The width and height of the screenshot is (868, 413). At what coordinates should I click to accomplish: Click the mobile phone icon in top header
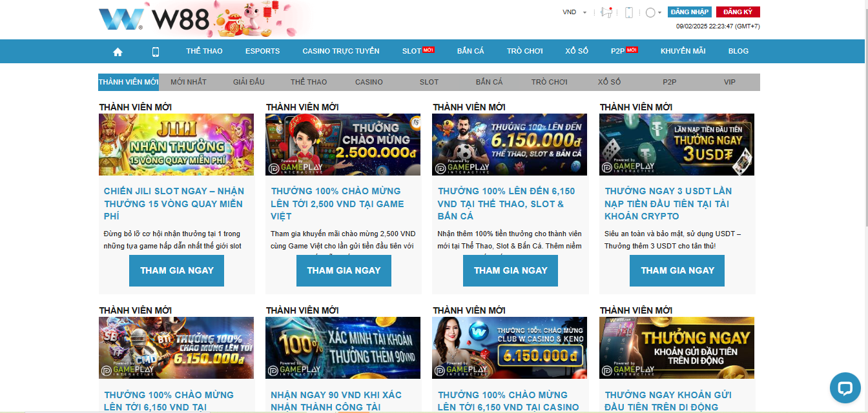[628, 12]
